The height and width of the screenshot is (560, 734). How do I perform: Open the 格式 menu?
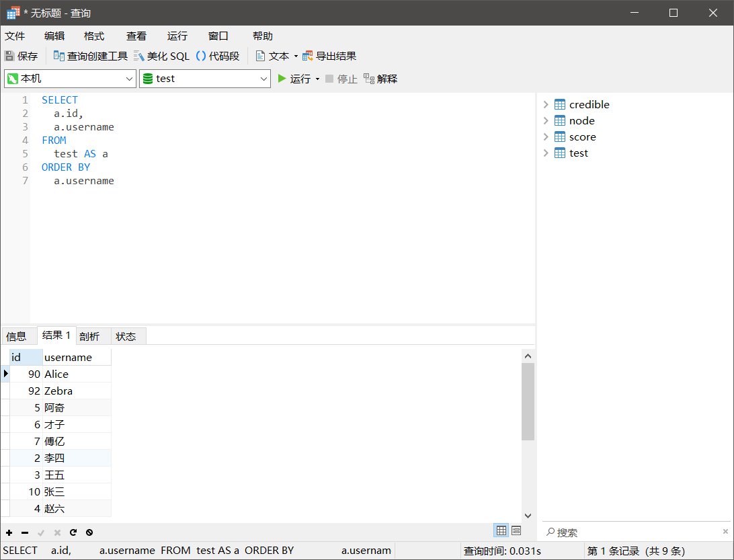tap(94, 36)
